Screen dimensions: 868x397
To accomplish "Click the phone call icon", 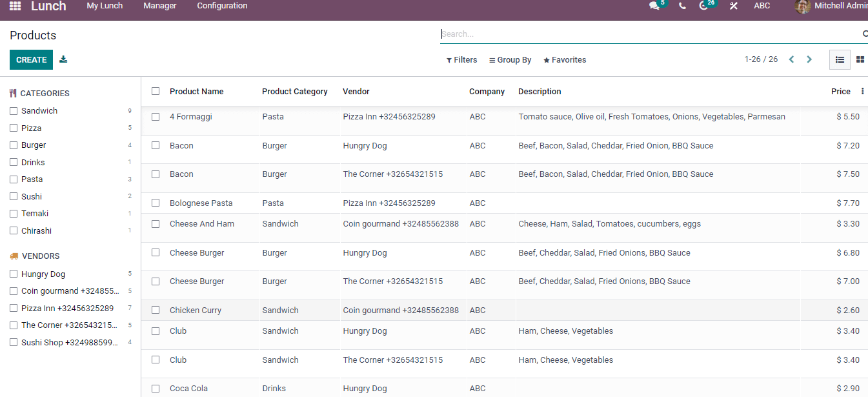I will tap(682, 6).
